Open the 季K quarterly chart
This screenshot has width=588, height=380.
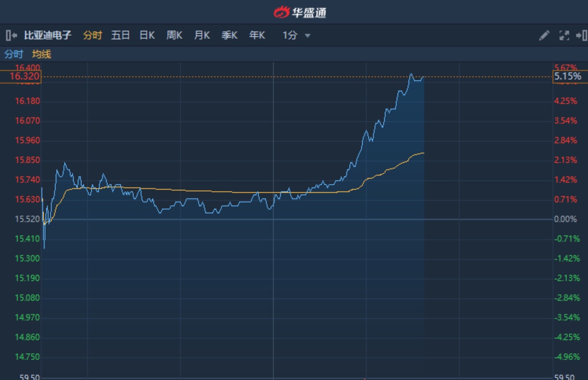pos(229,36)
